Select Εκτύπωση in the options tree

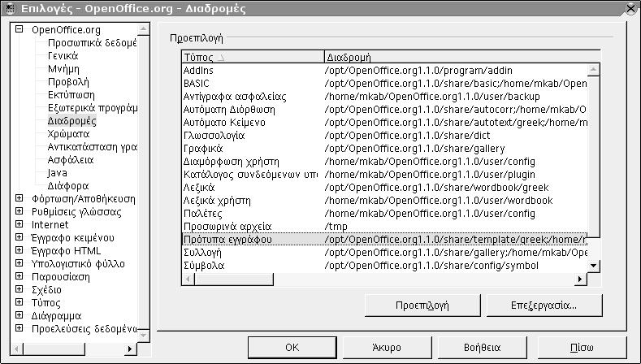coord(71,95)
